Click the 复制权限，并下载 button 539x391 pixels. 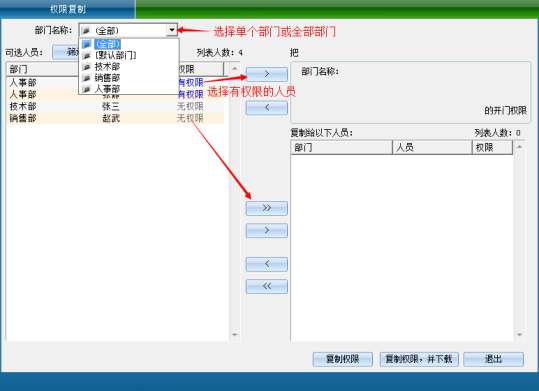[x=419, y=359]
